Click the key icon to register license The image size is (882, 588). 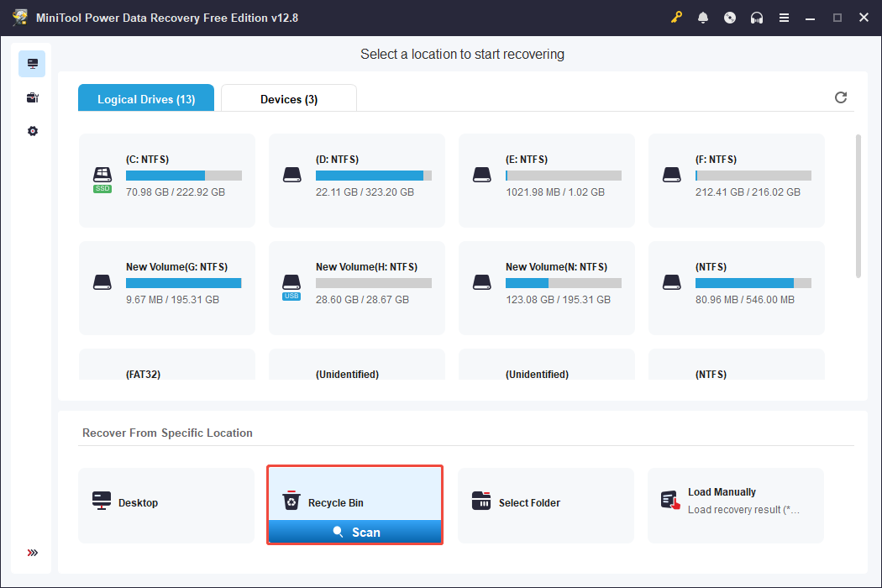pos(676,18)
